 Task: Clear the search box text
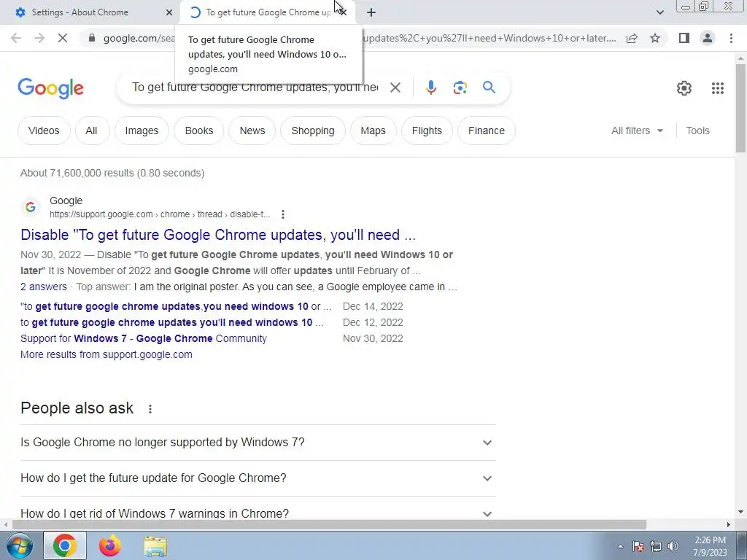pyautogui.click(x=395, y=87)
